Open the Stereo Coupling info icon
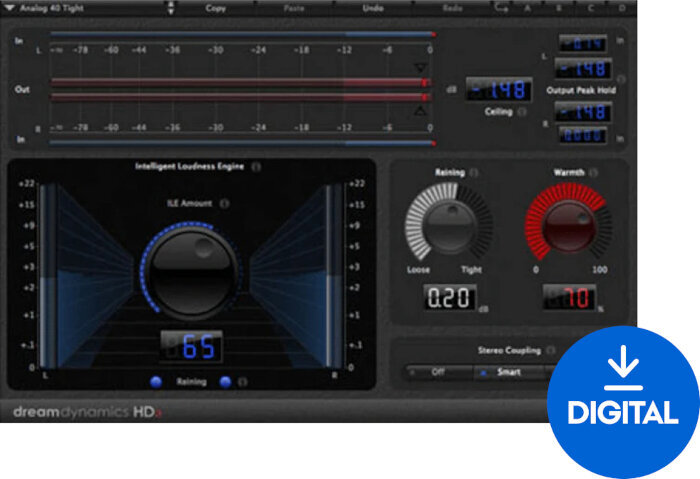 (x=552, y=350)
